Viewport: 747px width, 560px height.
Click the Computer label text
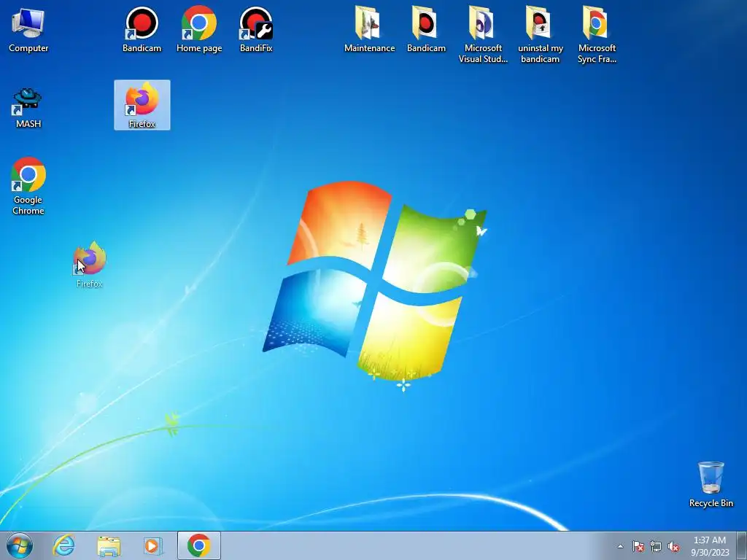pos(28,48)
